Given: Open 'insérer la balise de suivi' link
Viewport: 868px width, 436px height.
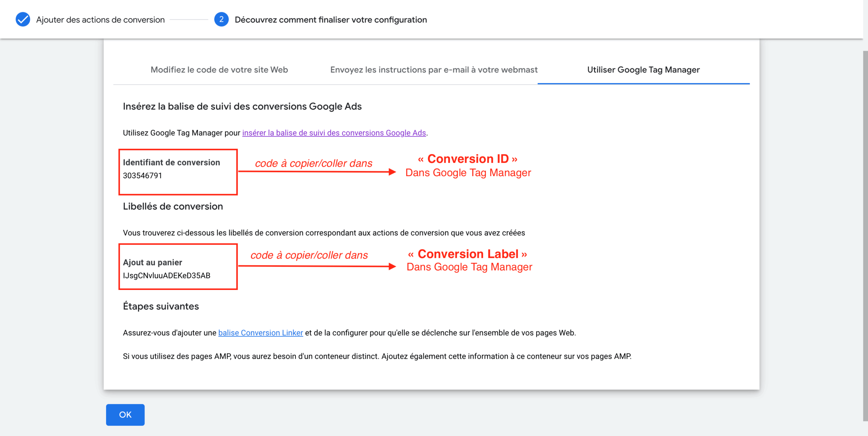Looking at the screenshot, I should point(334,133).
